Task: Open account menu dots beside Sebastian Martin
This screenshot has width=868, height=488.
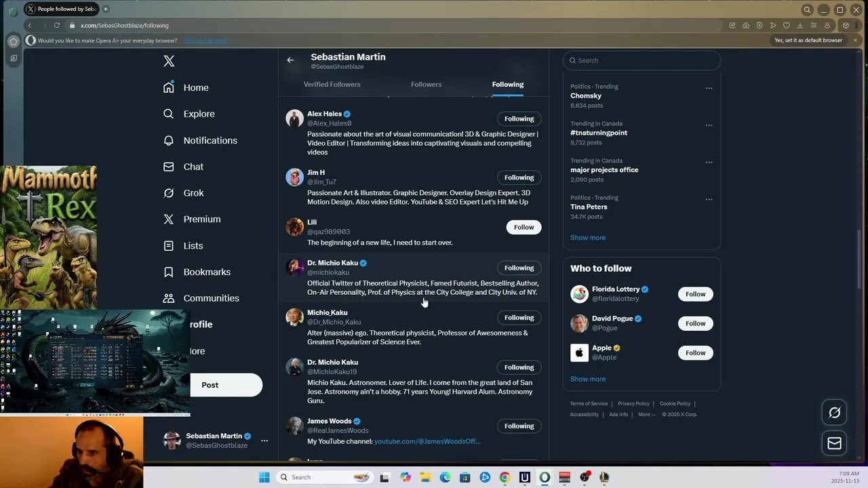Action: tap(264, 441)
